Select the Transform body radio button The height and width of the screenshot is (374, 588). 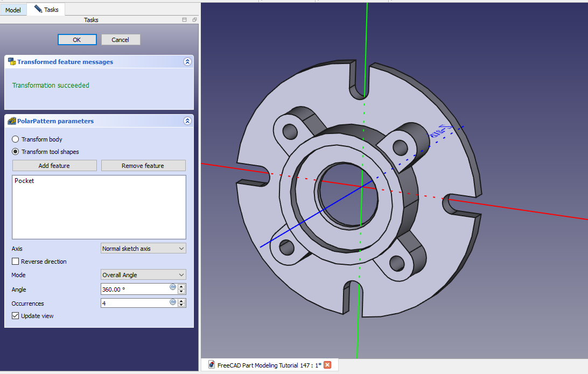pos(16,139)
